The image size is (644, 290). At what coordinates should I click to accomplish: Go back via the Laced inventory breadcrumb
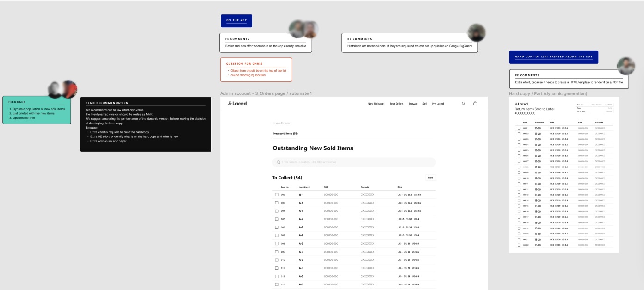[x=282, y=123]
